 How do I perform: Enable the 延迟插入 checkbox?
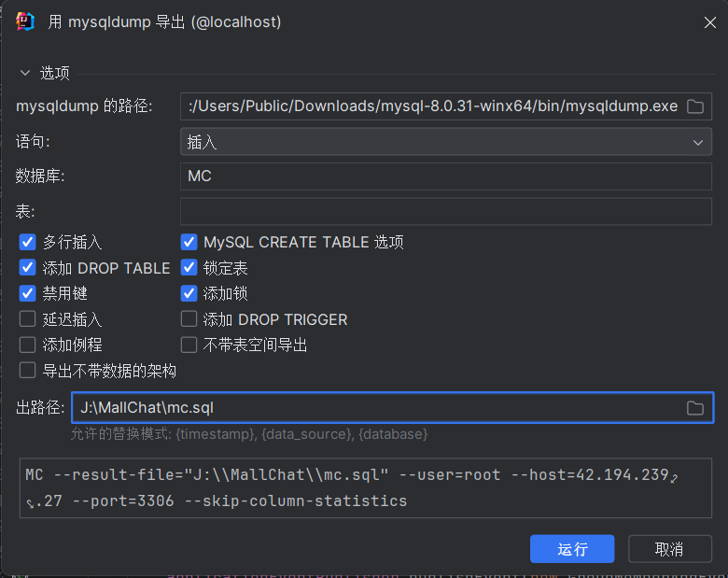pos(27,319)
